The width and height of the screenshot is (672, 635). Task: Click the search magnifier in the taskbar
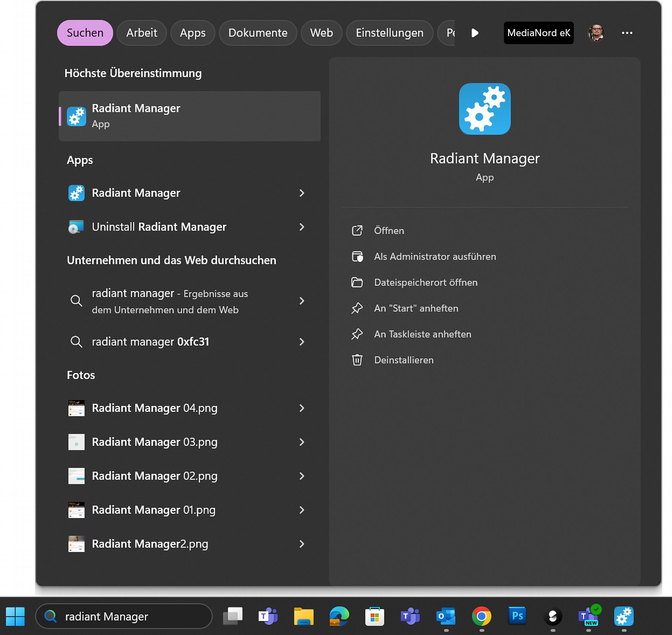click(50, 616)
